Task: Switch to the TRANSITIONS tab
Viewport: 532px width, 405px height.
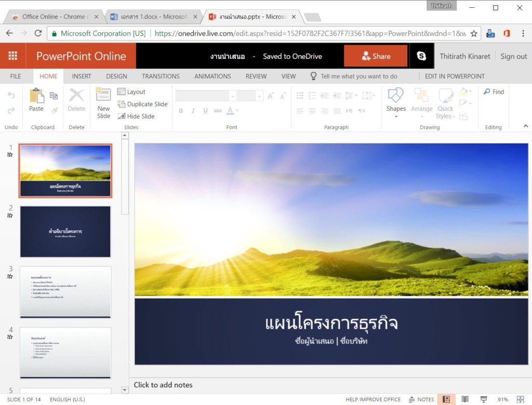Action: point(161,76)
